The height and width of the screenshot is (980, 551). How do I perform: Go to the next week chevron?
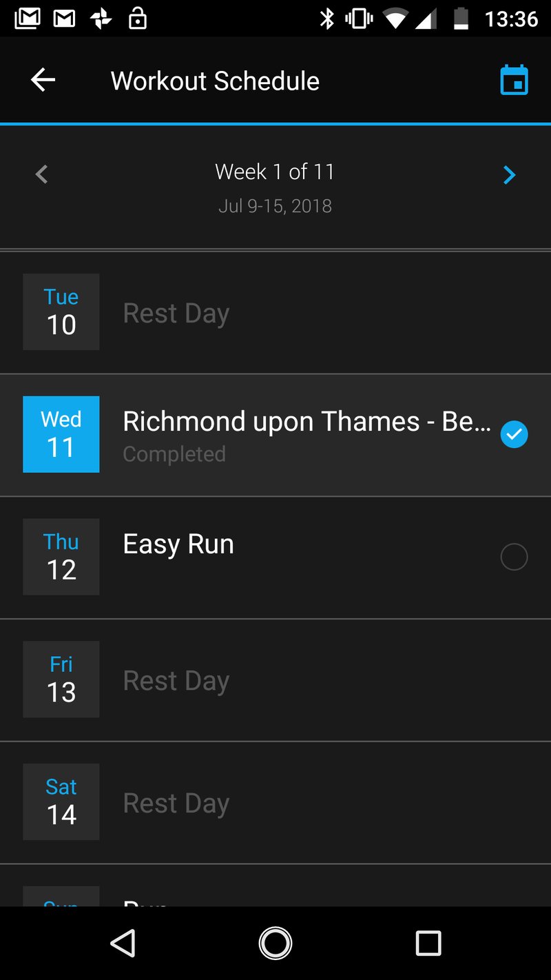click(509, 175)
